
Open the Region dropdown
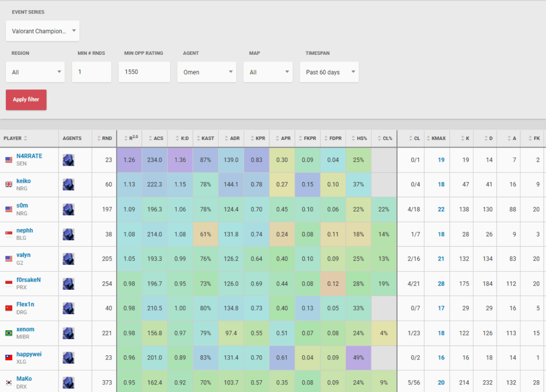tap(35, 72)
